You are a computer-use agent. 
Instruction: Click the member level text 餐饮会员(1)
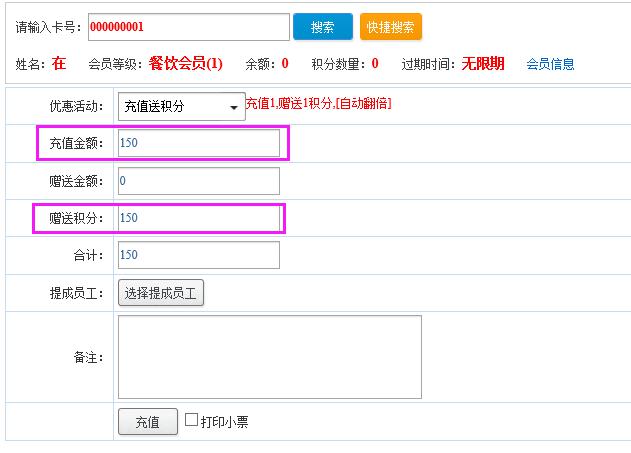[x=186, y=64]
